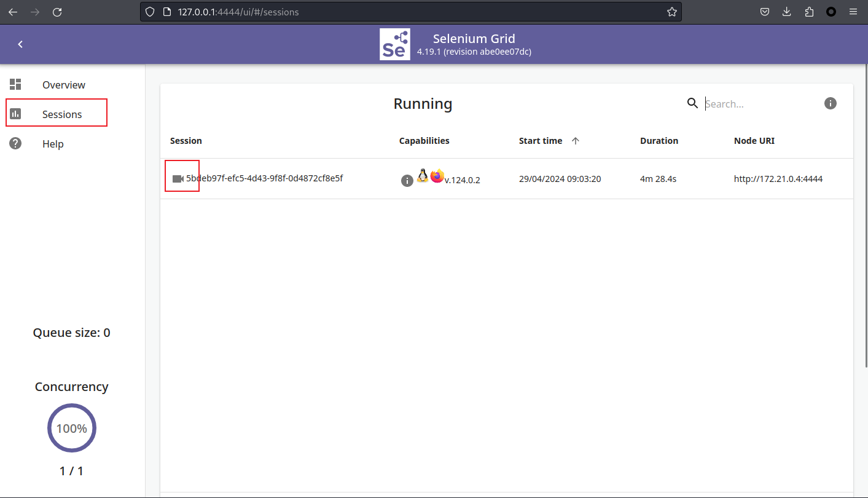Screen dimensions: 868x498
Task: Sort by Start time using arrow icon
Action: point(576,141)
